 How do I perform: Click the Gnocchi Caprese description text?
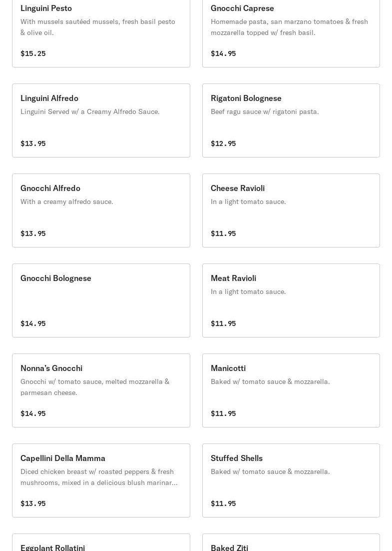click(289, 27)
